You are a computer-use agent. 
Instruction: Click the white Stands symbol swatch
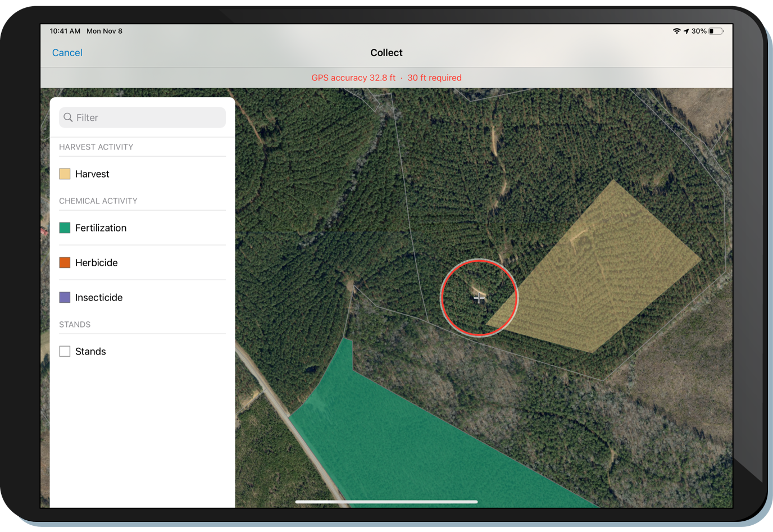[x=65, y=352]
